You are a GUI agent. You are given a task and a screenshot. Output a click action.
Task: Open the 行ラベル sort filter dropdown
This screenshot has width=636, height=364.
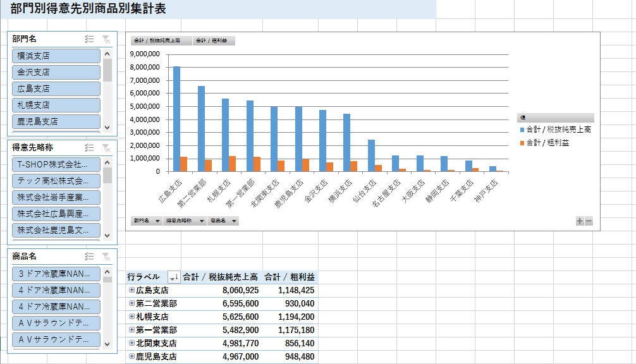[x=174, y=277]
